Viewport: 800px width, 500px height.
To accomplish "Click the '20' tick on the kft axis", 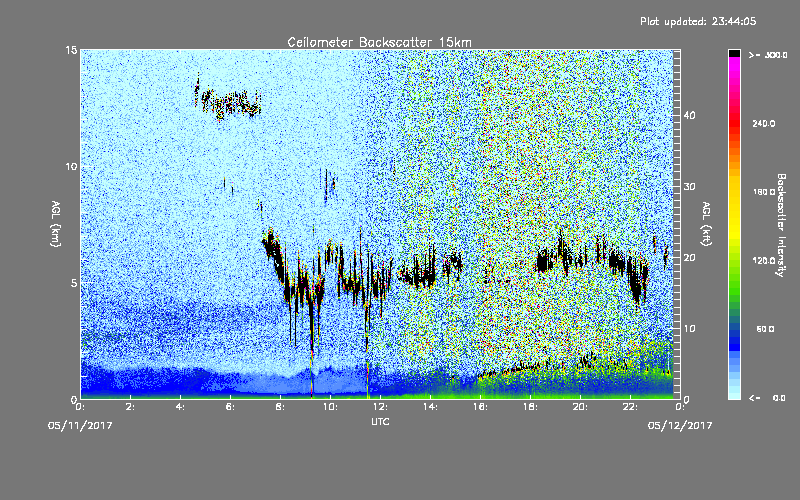I will 689,258.
